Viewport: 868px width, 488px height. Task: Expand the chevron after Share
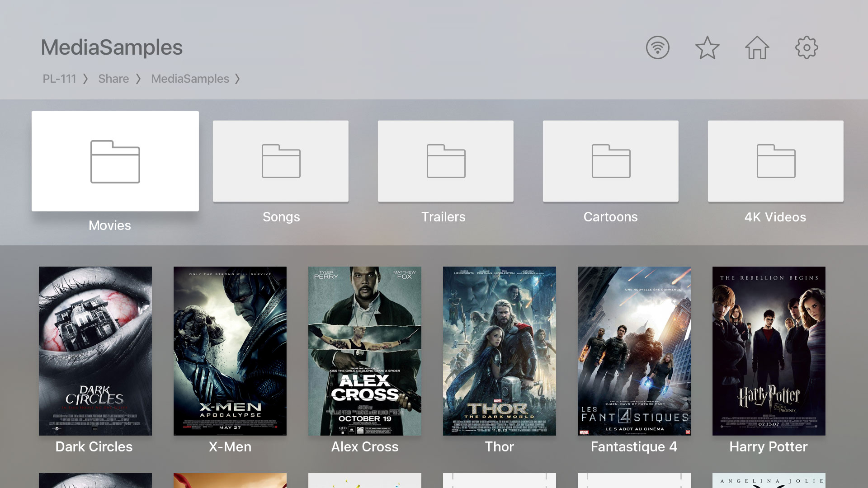[x=140, y=79]
